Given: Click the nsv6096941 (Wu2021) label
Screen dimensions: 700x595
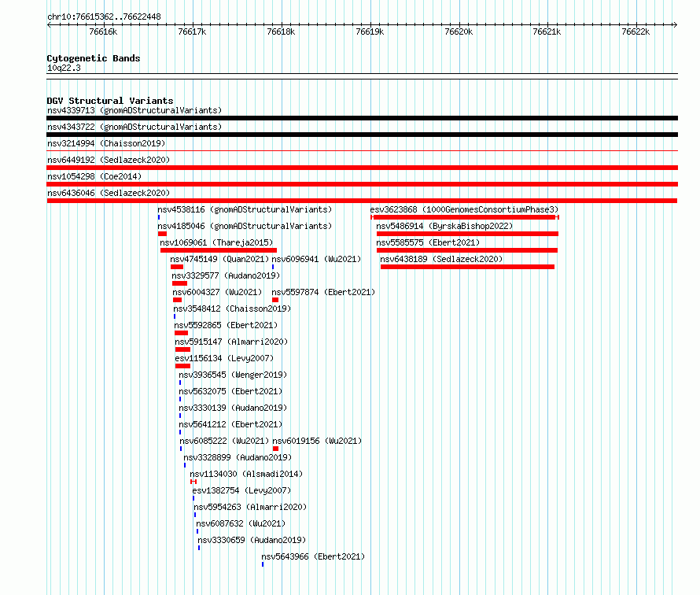Looking at the screenshot, I should [x=316, y=259].
